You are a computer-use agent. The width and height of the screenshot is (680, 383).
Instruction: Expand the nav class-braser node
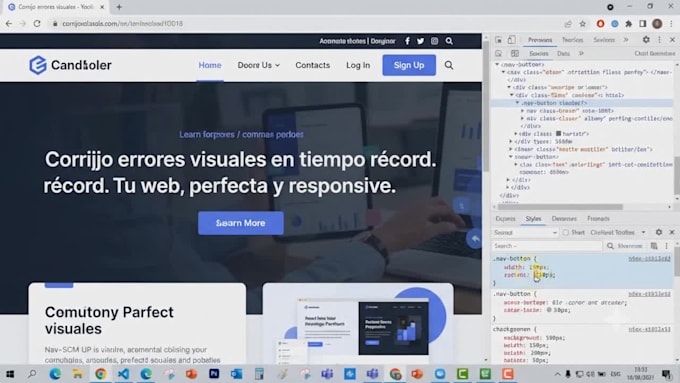[523, 111]
